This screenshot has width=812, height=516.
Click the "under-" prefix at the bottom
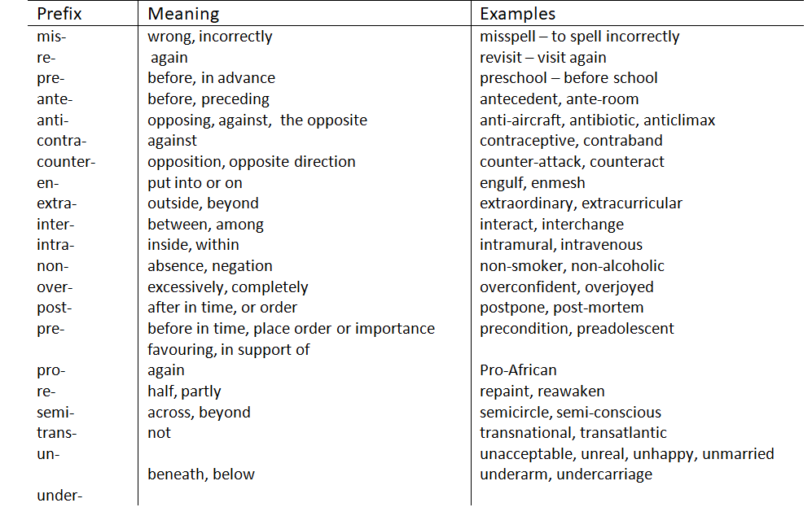tap(59, 496)
